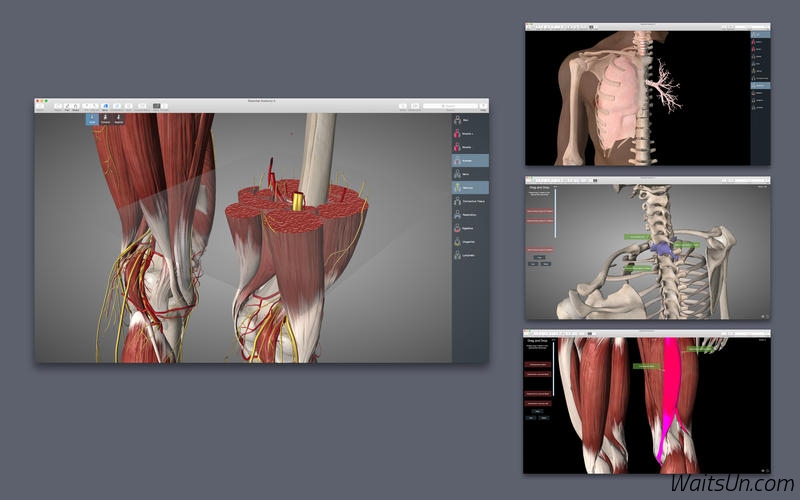800x500 pixels.
Task: Choose the Select tool in main toolbar
Action: pos(76,107)
